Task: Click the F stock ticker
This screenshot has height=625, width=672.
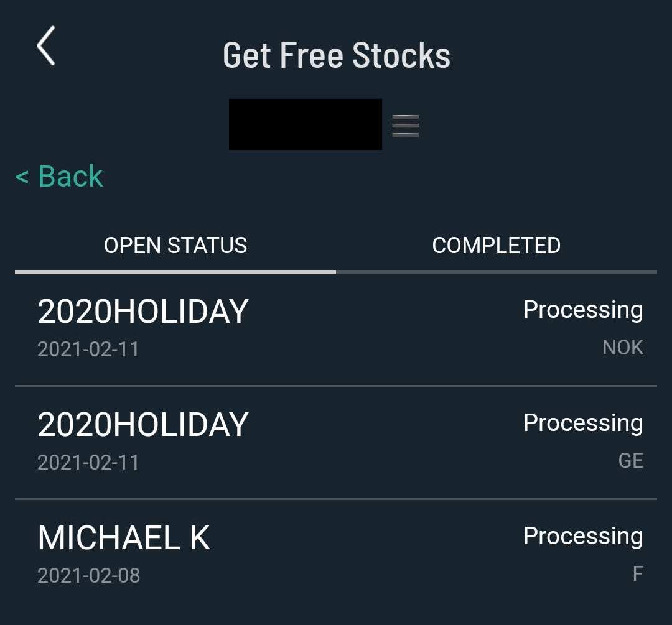Action: click(x=638, y=573)
